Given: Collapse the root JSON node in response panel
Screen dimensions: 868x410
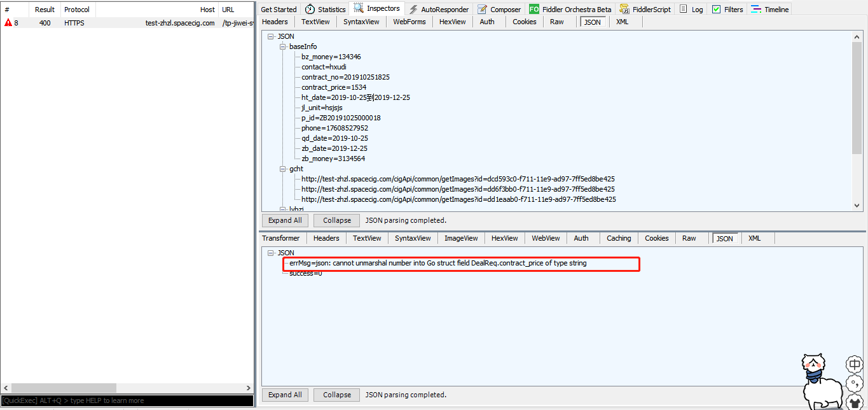Looking at the screenshot, I should click(272, 253).
